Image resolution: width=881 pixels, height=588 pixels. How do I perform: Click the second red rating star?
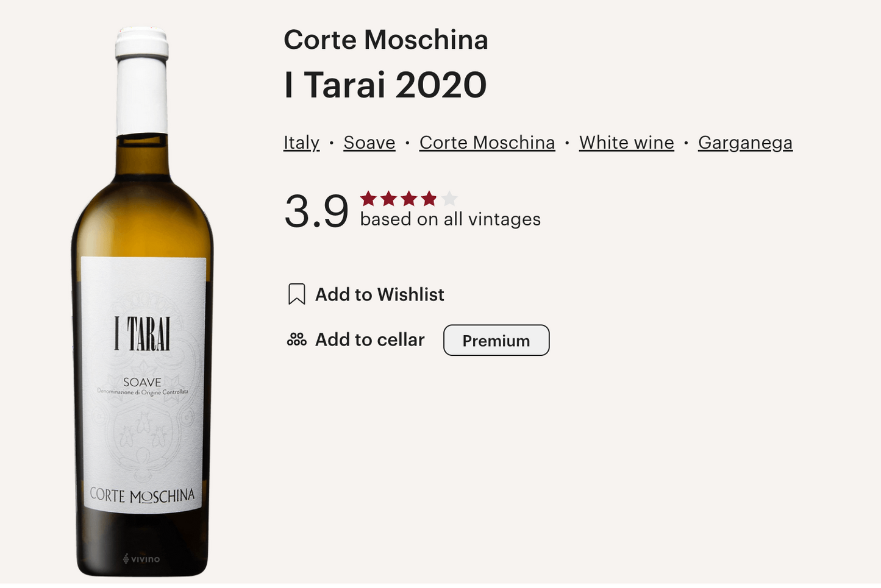388,199
